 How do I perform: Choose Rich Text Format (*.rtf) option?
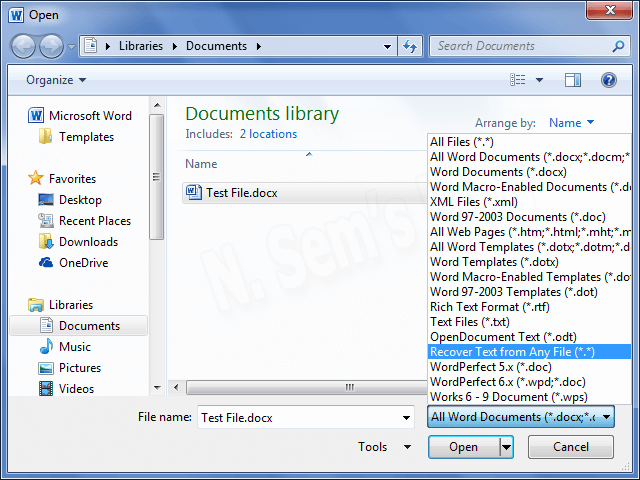click(x=529, y=307)
